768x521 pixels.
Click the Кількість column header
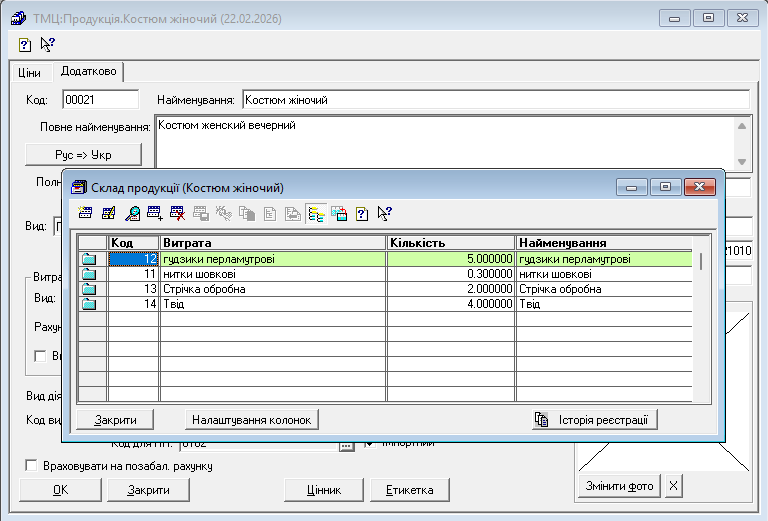(x=450, y=243)
